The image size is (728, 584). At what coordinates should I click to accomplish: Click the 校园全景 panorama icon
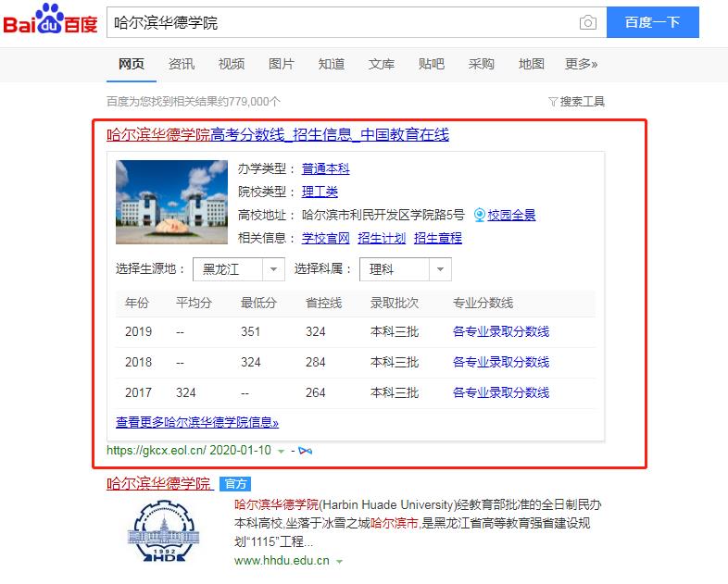click(480, 215)
